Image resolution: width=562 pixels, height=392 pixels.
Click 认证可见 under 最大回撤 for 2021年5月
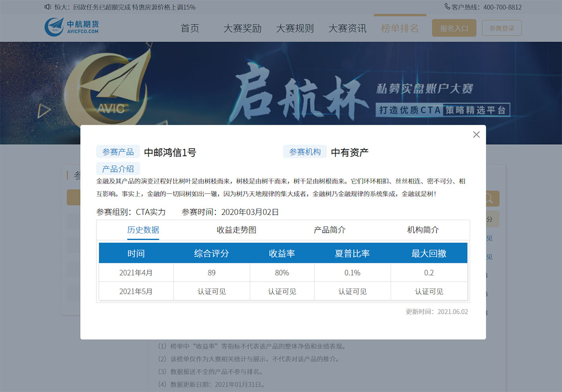429,291
